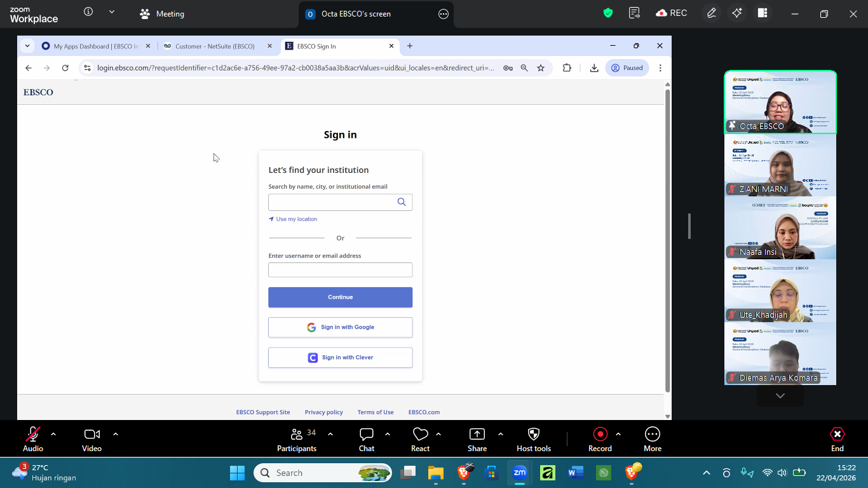Click search magnifier in institution field
868x488 pixels.
[402, 202]
